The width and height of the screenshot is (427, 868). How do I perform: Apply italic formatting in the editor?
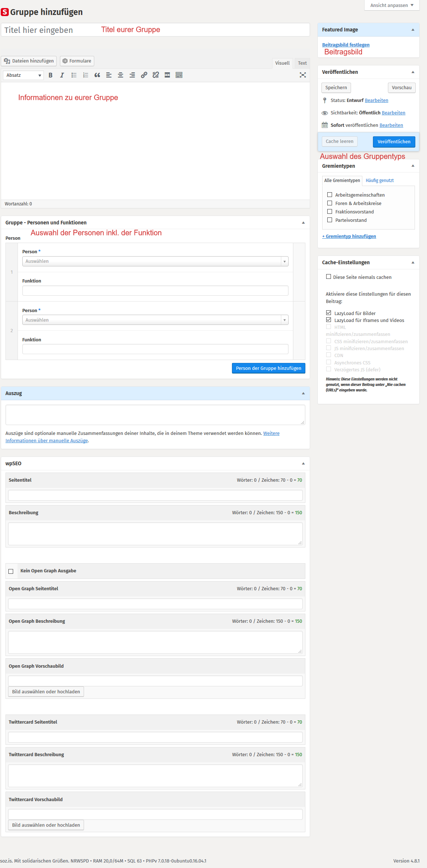click(62, 75)
